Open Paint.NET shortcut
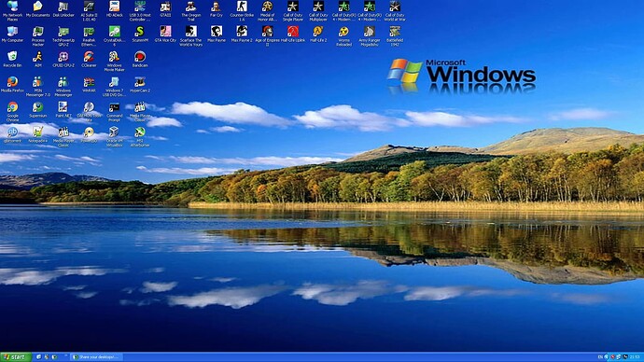This screenshot has width=644, height=362. click(63, 109)
